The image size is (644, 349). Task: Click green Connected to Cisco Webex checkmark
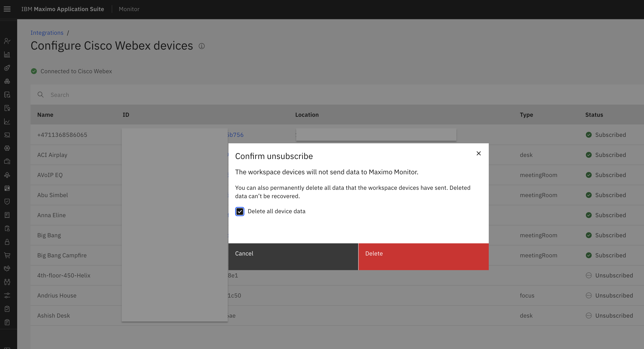coord(34,71)
